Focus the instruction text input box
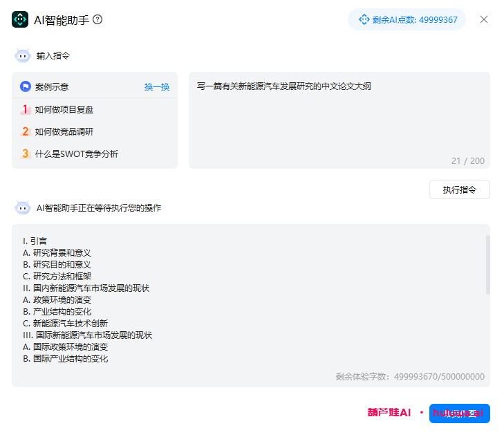Screen dimensions: 504x437 point(339,118)
